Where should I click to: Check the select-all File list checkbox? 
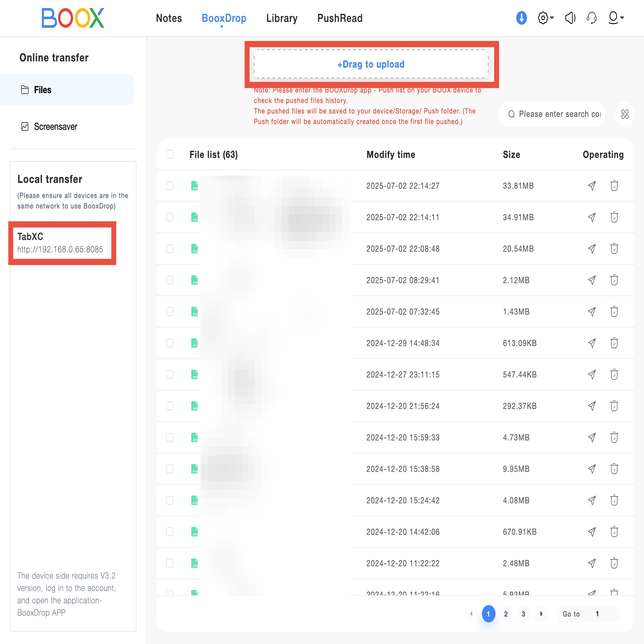click(170, 154)
